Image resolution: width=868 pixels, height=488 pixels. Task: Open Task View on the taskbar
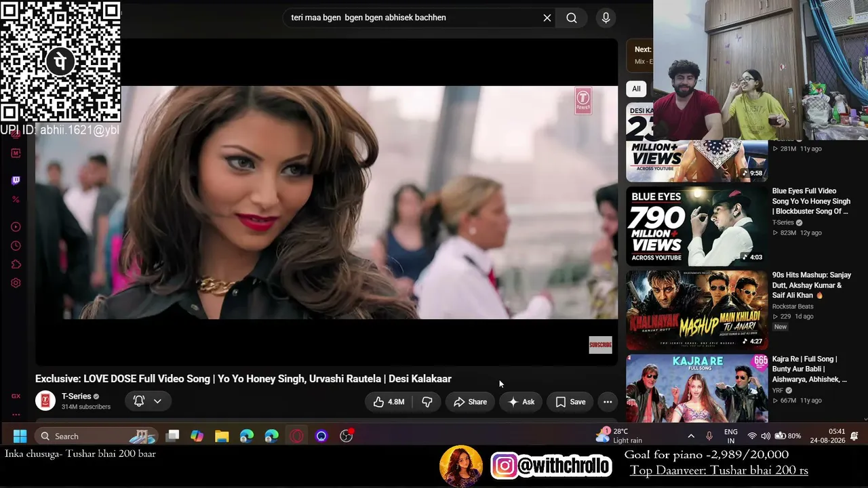click(x=173, y=436)
